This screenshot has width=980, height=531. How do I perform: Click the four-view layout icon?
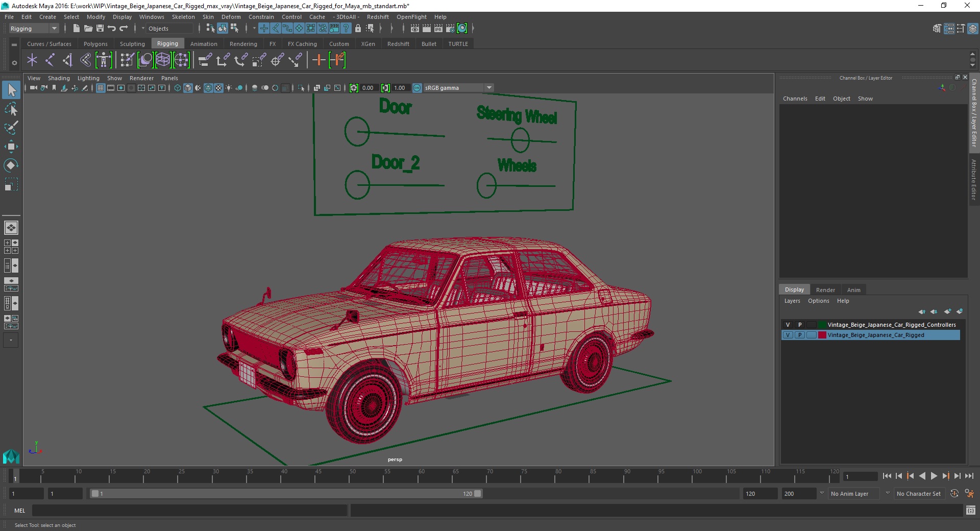click(11, 247)
